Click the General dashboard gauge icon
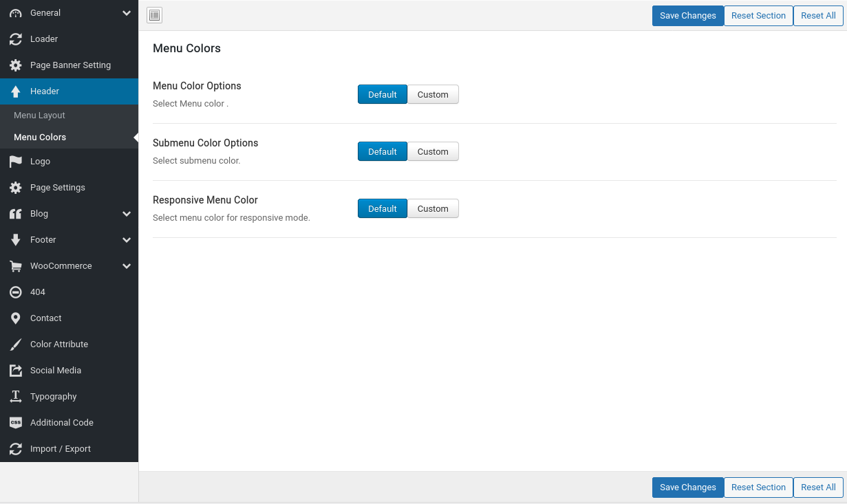This screenshot has height=504, width=847. (16, 13)
